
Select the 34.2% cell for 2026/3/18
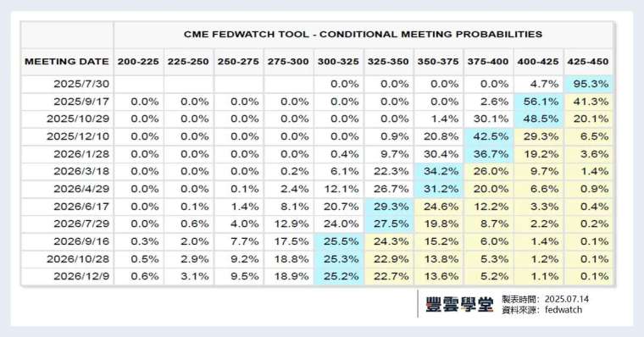[439, 172]
